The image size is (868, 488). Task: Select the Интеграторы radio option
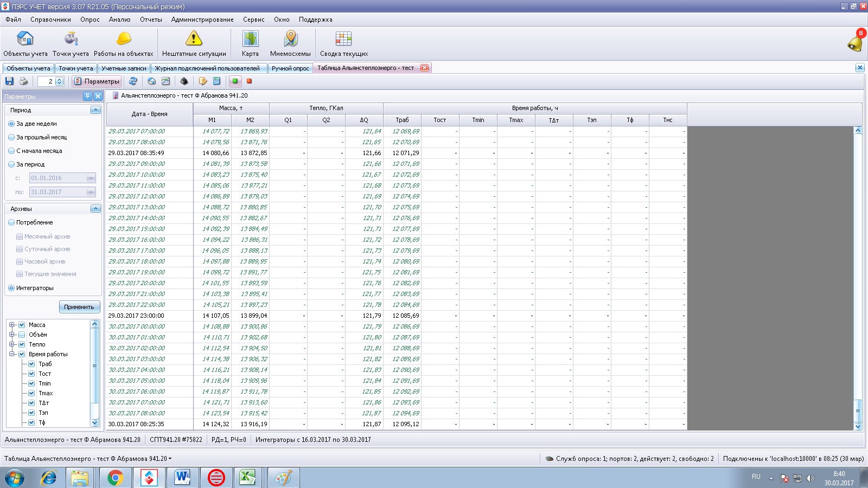tap(11, 288)
